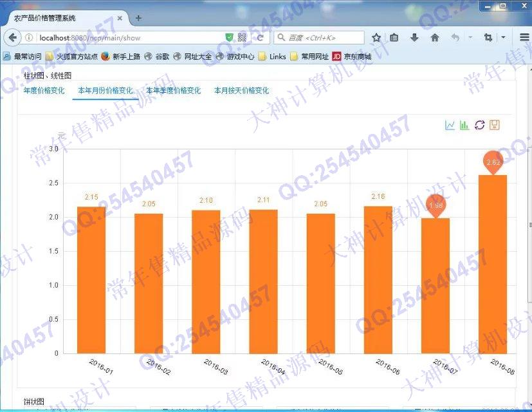The image size is (532, 412).
Task: Click the page vertical scrollbar
Action: (x=529, y=224)
